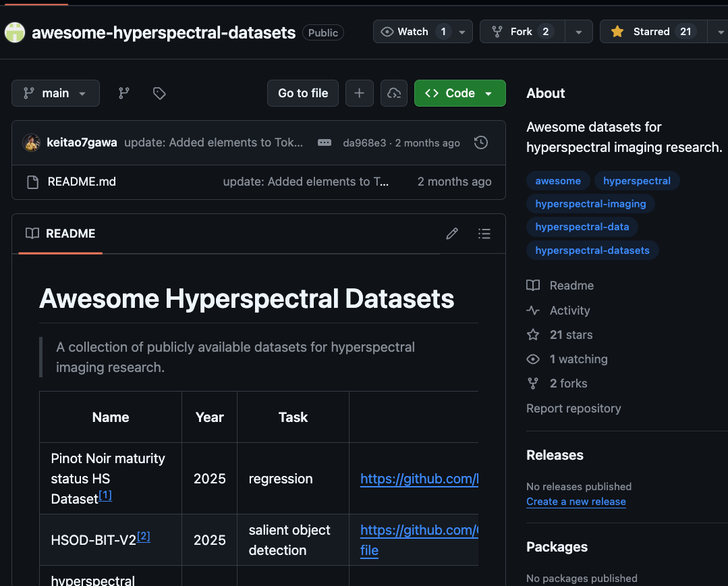This screenshot has height=586, width=728.
Task: Click the Readme book icon in About
Action: pyautogui.click(x=533, y=285)
